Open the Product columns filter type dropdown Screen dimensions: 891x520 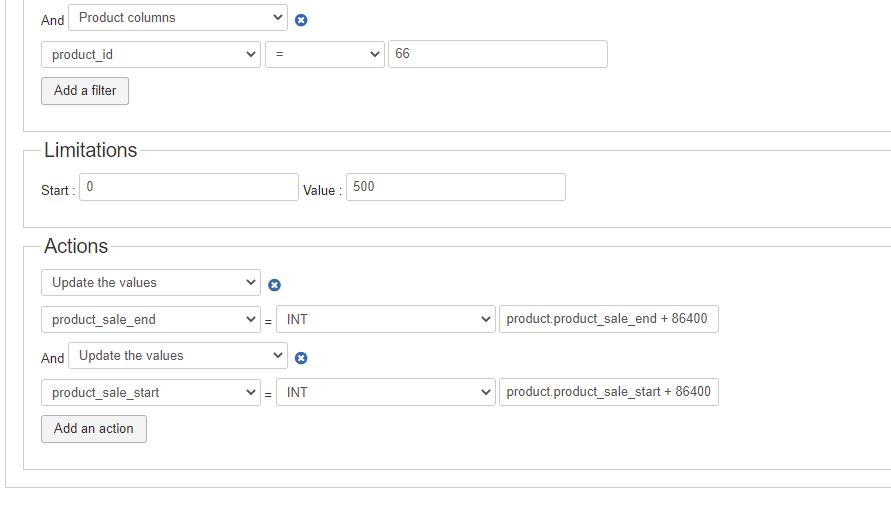click(177, 18)
